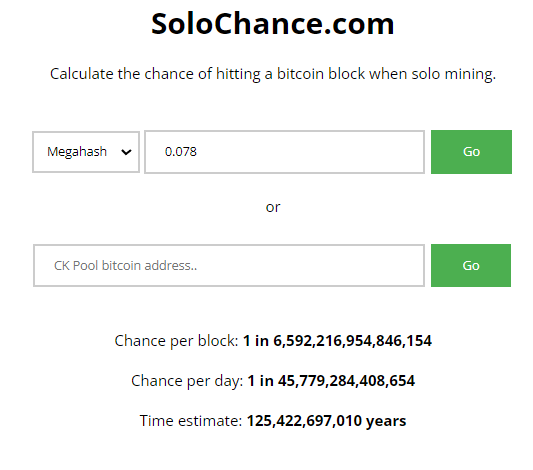Click the Go button beside CK Pool address
This screenshot has width=533, height=470.
pyautogui.click(x=471, y=265)
